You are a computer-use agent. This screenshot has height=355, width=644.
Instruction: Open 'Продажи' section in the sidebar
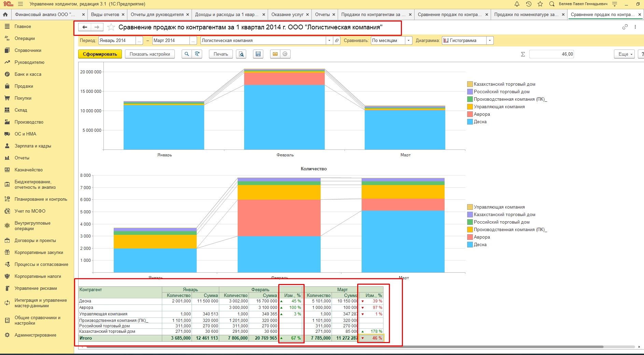(24, 86)
